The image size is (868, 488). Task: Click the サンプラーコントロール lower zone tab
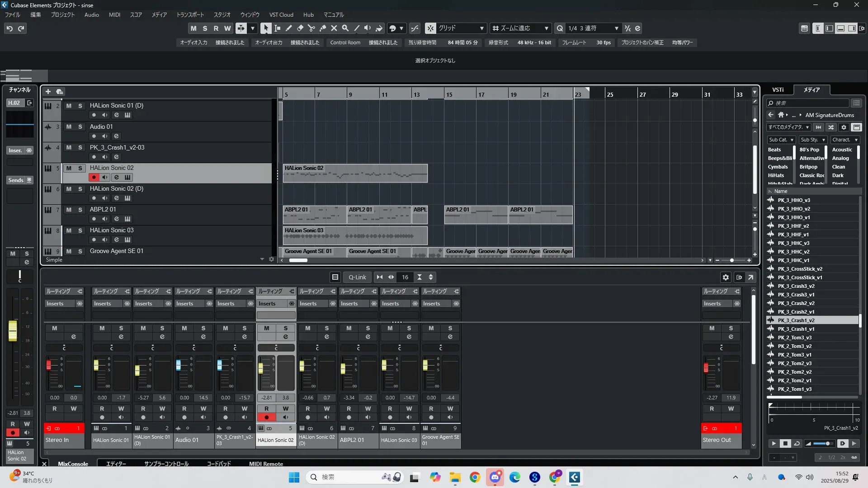coord(166,464)
